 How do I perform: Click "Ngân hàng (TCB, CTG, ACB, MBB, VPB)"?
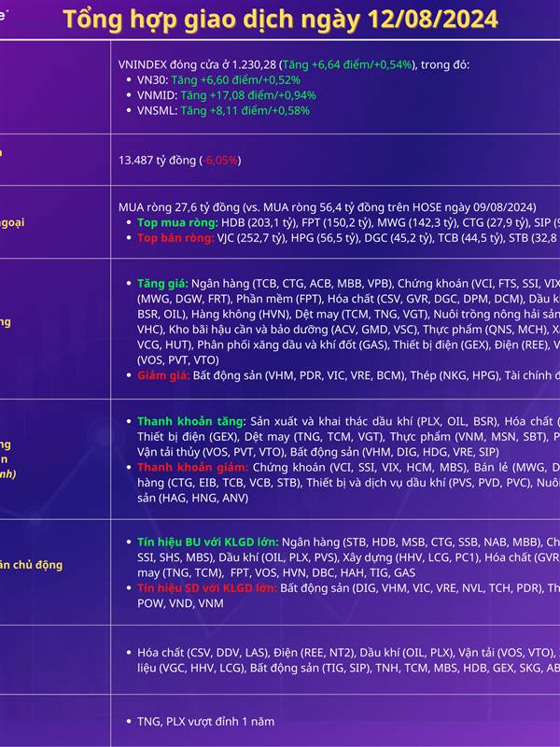pos(292,284)
